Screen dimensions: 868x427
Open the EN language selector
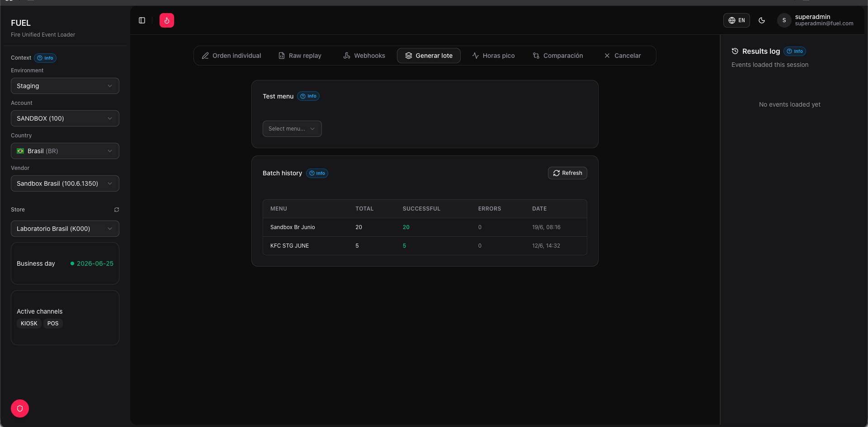click(736, 20)
